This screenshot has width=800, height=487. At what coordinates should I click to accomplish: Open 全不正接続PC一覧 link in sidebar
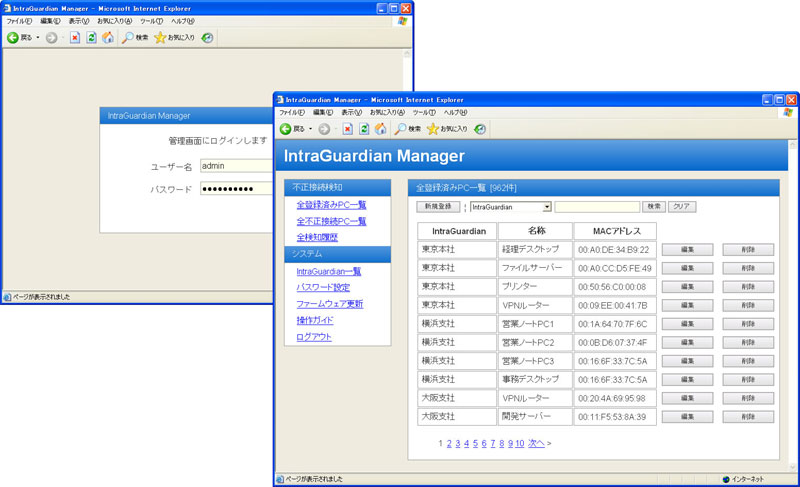click(x=331, y=221)
